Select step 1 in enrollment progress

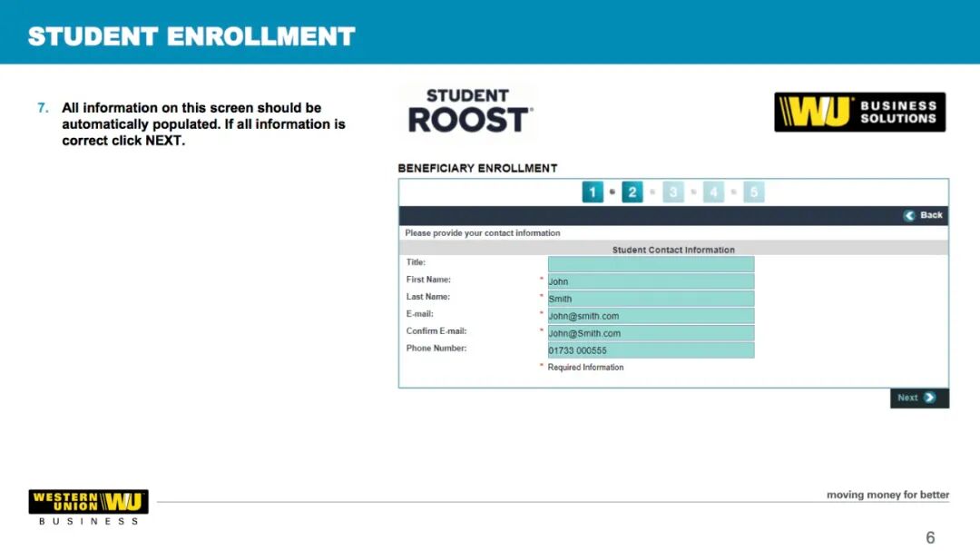[593, 192]
